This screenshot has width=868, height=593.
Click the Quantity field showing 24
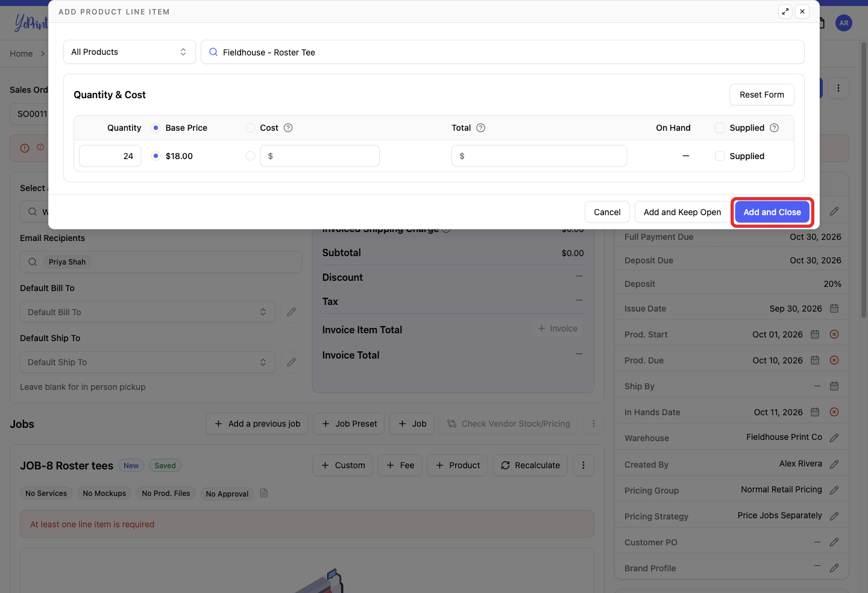pos(110,156)
